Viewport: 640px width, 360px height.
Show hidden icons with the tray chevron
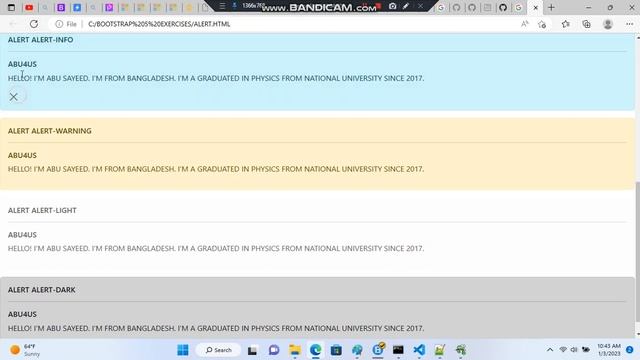(550, 350)
